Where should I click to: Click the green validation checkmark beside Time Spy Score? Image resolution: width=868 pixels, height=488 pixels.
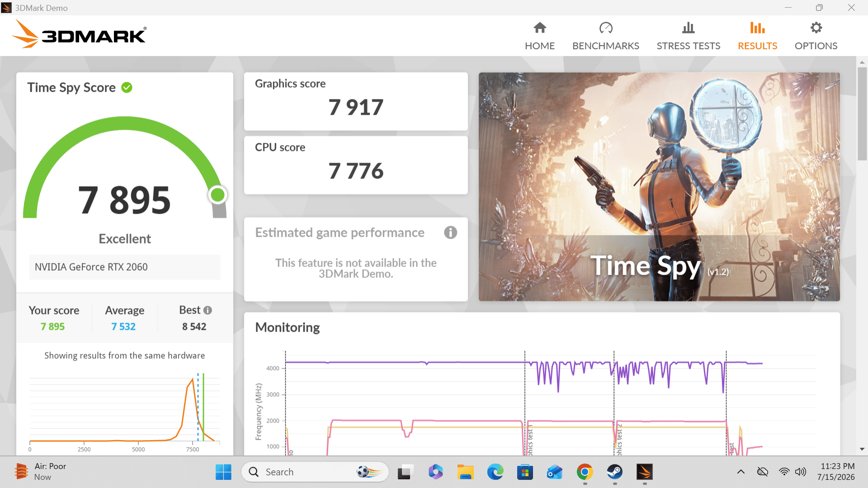coord(127,88)
